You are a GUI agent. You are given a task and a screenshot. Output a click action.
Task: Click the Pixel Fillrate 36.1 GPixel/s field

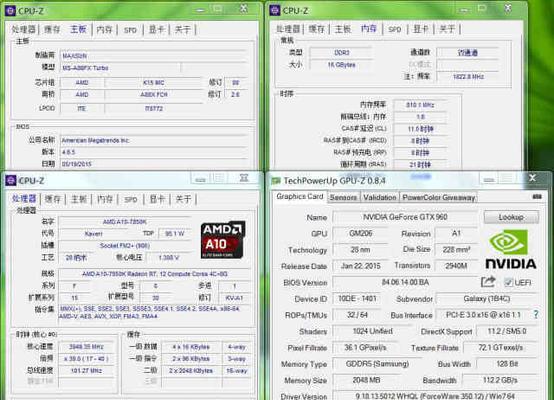(x=365, y=348)
